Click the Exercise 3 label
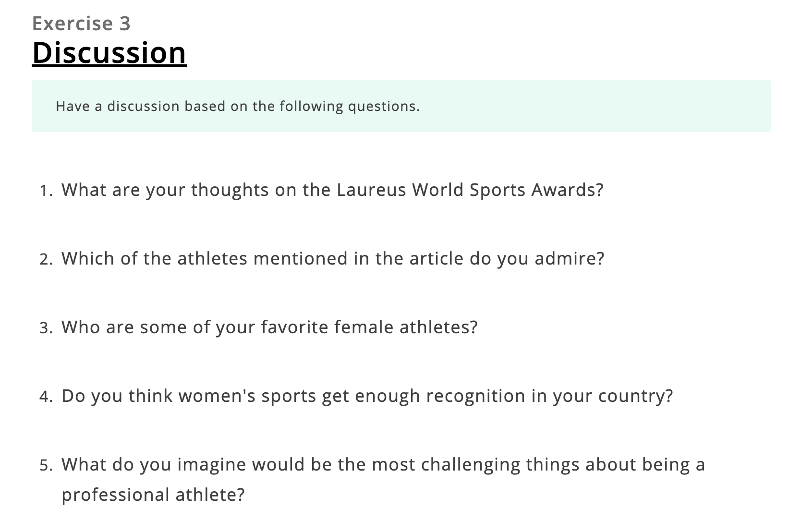This screenshot has width=801, height=532. (x=81, y=24)
